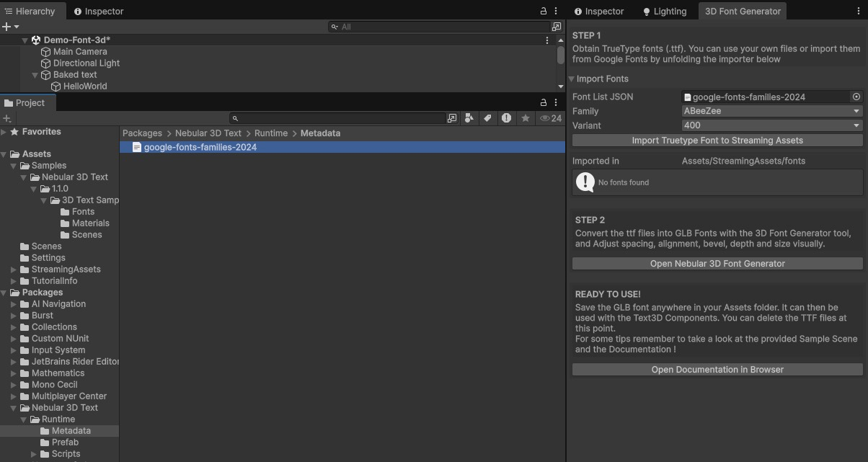
Task: Click the Project panel lock icon
Action: [544, 102]
